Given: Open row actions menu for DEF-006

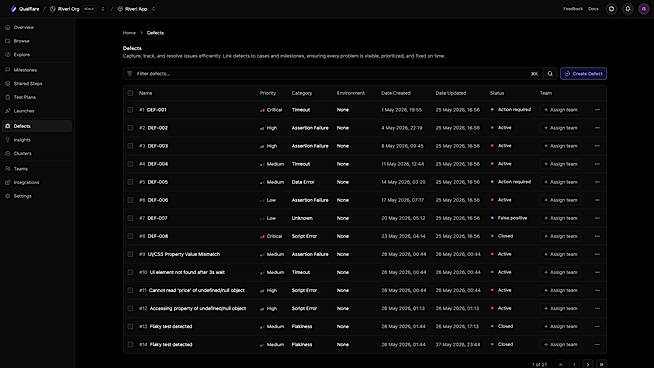Looking at the screenshot, I should (597, 200).
